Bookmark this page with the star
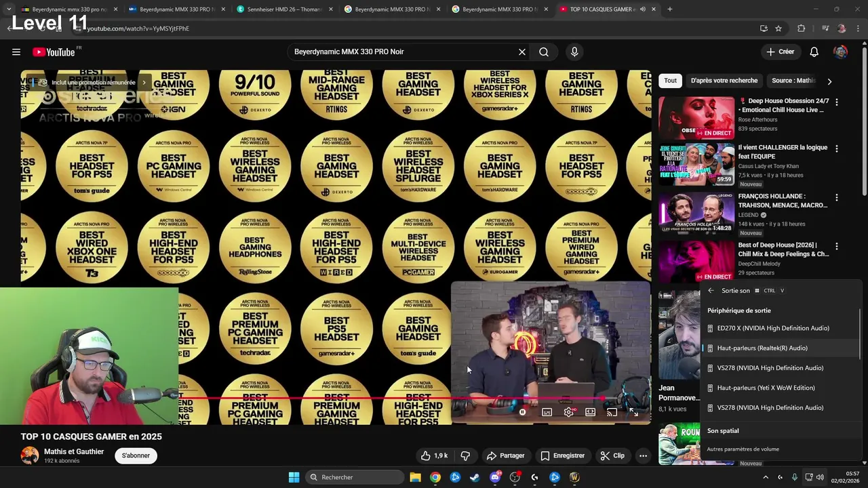This screenshot has width=868, height=488. pyautogui.click(x=778, y=28)
